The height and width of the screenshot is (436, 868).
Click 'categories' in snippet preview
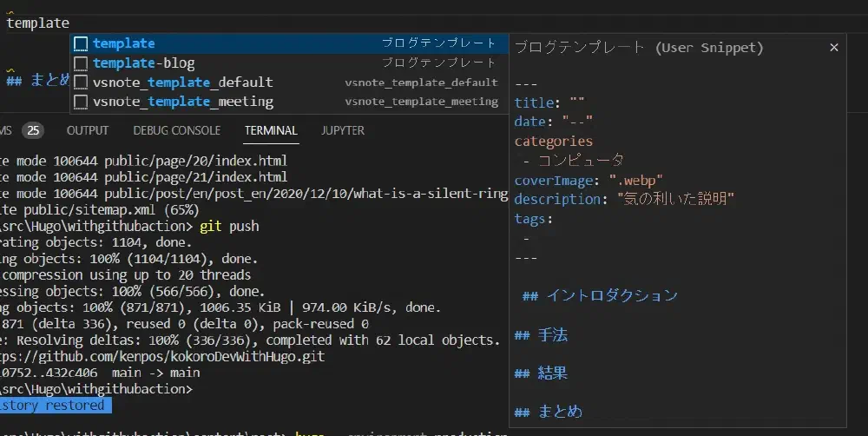click(554, 142)
